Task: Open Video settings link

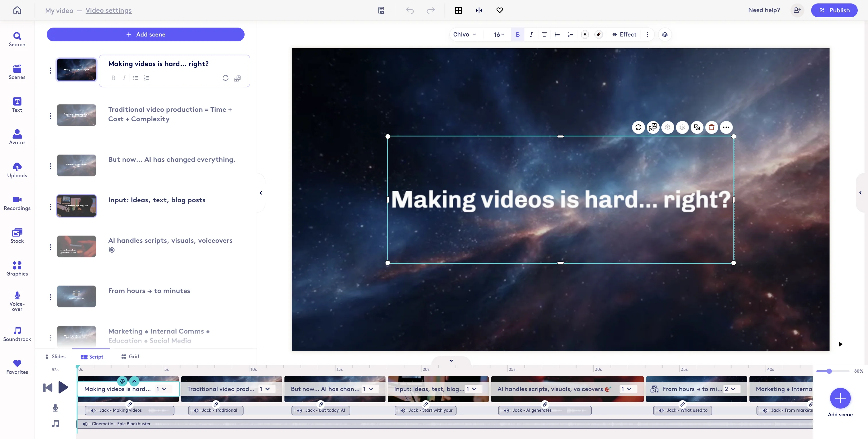Action: point(108,10)
